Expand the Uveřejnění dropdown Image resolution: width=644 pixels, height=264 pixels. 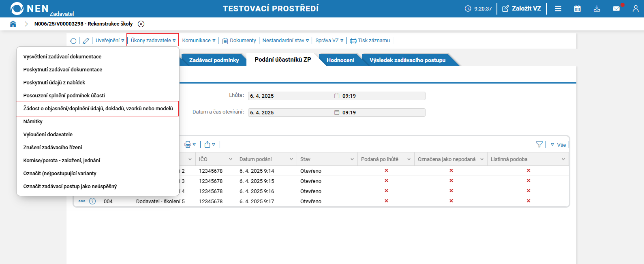click(x=110, y=41)
